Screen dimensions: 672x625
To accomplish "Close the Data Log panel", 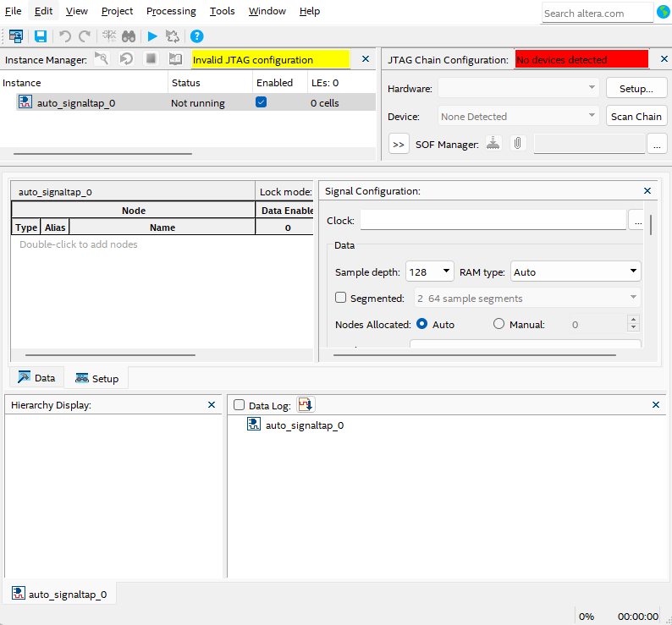I will pos(655,405).
